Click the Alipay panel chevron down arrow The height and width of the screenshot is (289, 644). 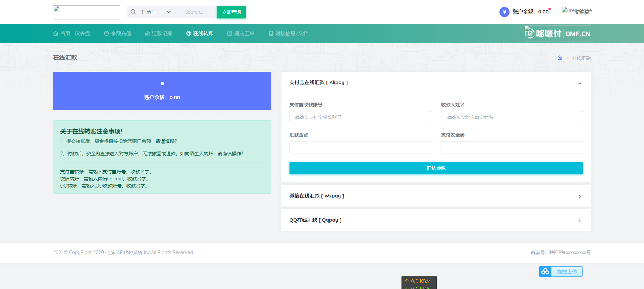click(580, 83)
